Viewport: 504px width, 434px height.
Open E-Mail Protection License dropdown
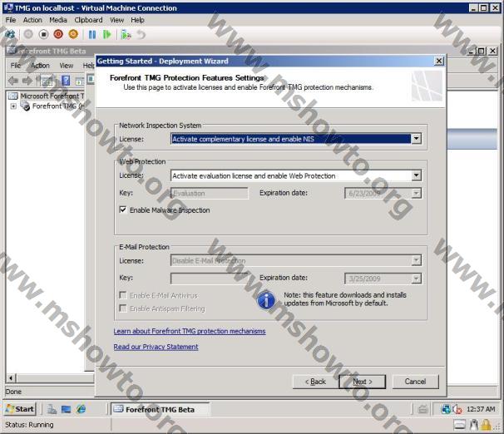[416, 260]
